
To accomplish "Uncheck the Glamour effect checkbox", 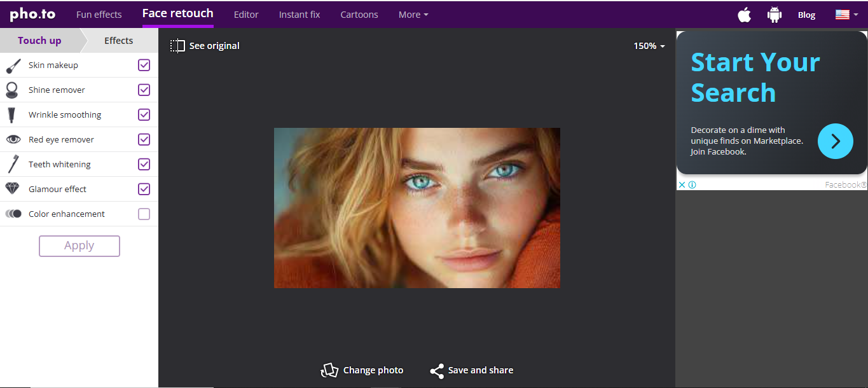I will (x=143, y=189).
